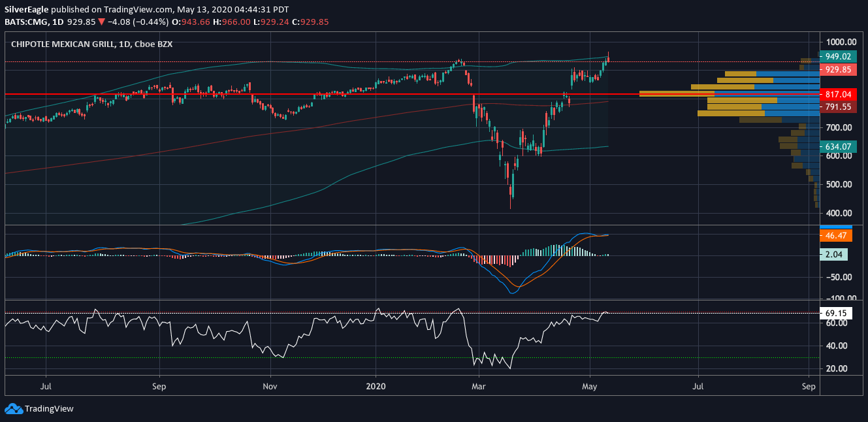The height and width of the screenshot is (422, 868).
Task: Click the red 817.04 price label
Action: point(838,94)
